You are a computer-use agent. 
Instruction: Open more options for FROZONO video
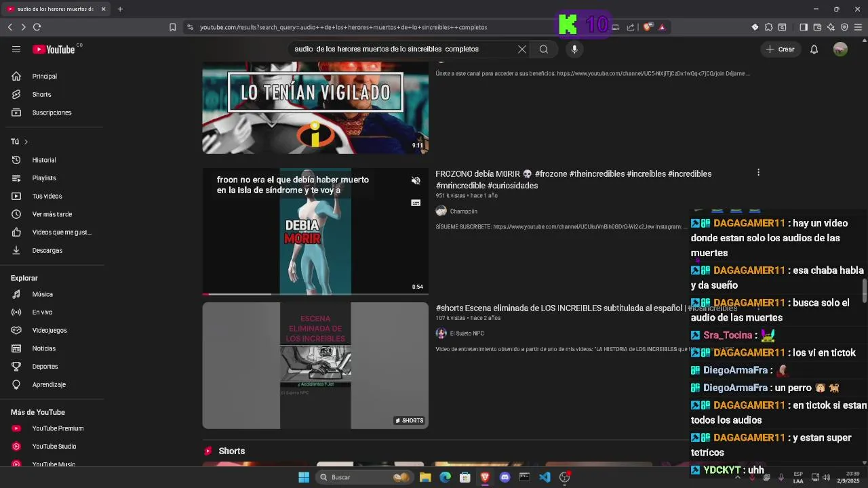coord(758,173)
